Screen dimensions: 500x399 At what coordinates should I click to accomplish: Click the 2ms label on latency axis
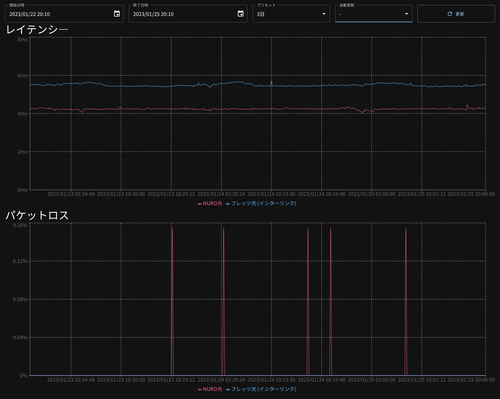pos(22,152)
